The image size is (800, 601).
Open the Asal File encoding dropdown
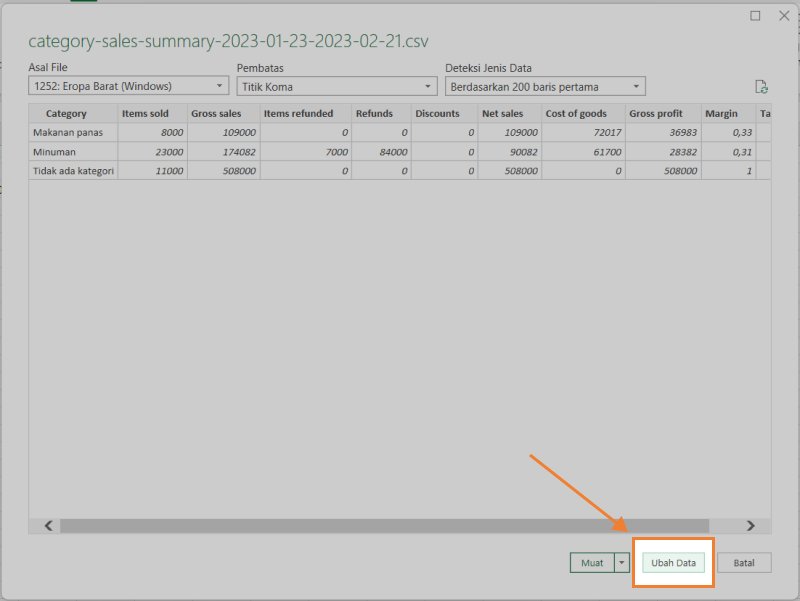(x=218, y=86)
